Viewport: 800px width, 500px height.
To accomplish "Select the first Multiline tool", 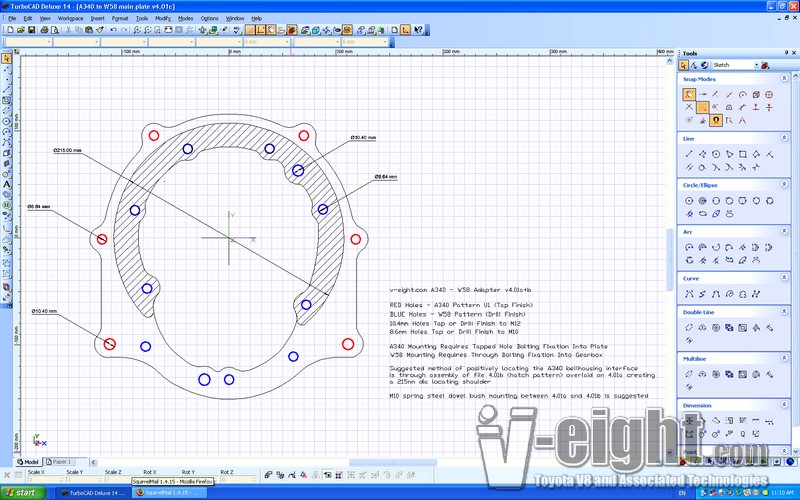I will [689, 374].
